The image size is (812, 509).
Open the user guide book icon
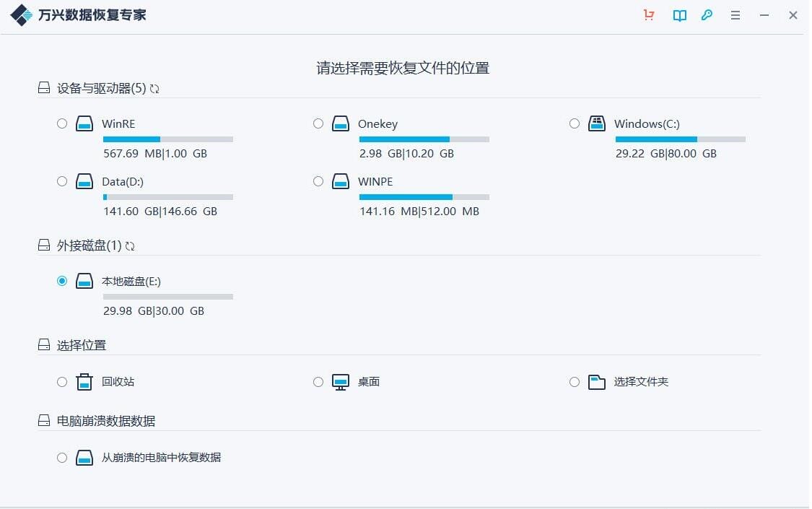click(679, 15)
